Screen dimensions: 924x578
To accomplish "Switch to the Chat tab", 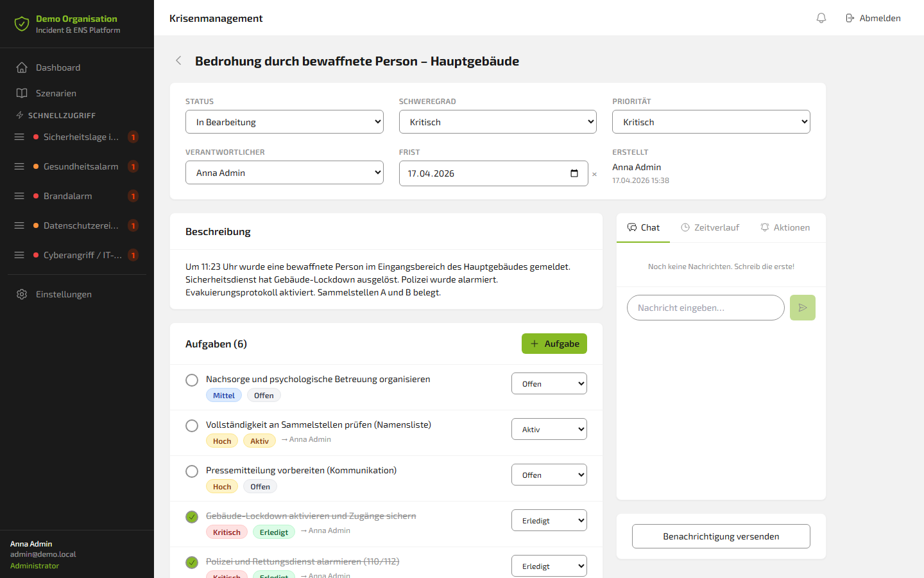I will pos(643,227).
